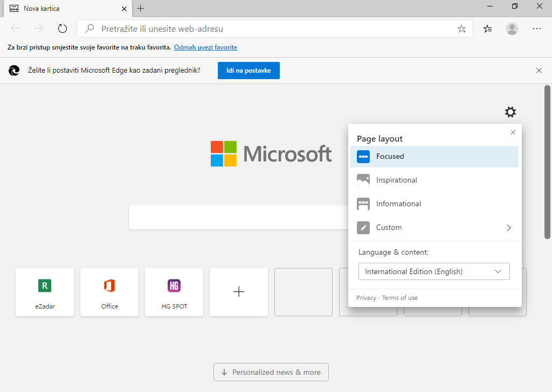This screenshot has height=392, width=552.
Task: Click the page settings gear icon
Action: [x=510, y=112]
